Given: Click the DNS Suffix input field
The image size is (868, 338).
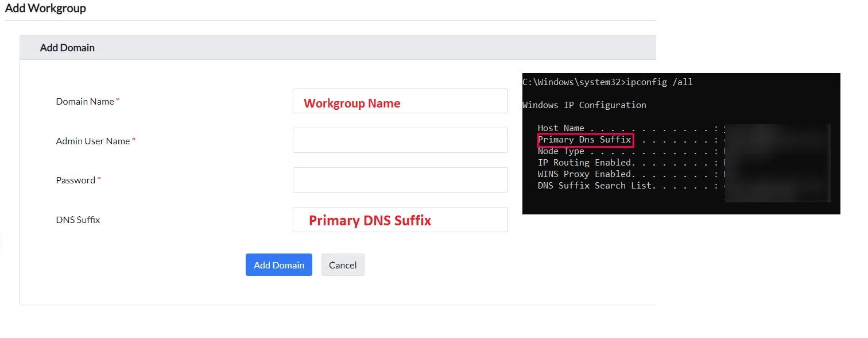Looking at the screenshot, I should (400, 219).
